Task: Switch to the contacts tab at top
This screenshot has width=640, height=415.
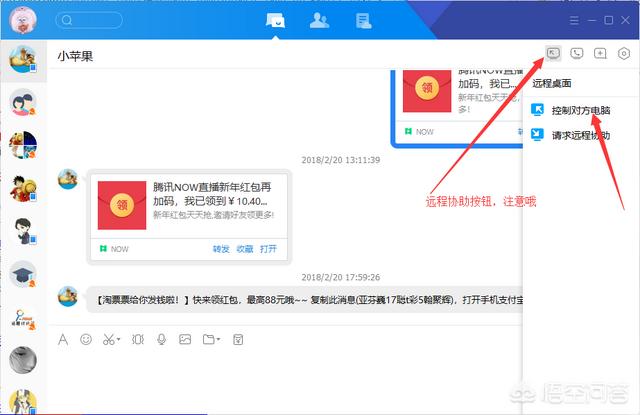Action: 320,20
